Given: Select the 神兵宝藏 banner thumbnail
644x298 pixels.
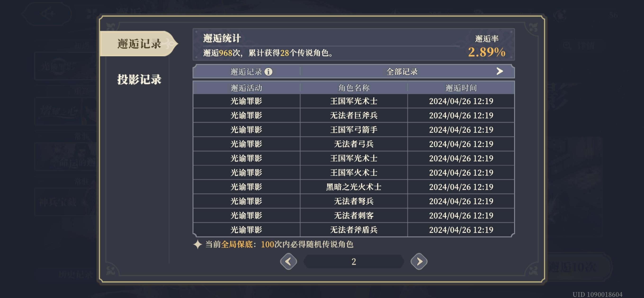Looking at the screenshot, I should tap(65, 202).
